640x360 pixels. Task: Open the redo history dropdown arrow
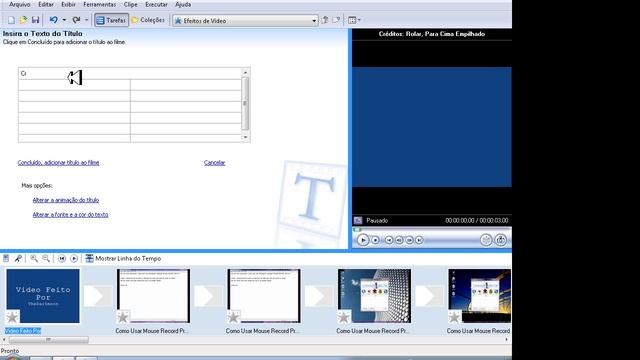[86, 20]
